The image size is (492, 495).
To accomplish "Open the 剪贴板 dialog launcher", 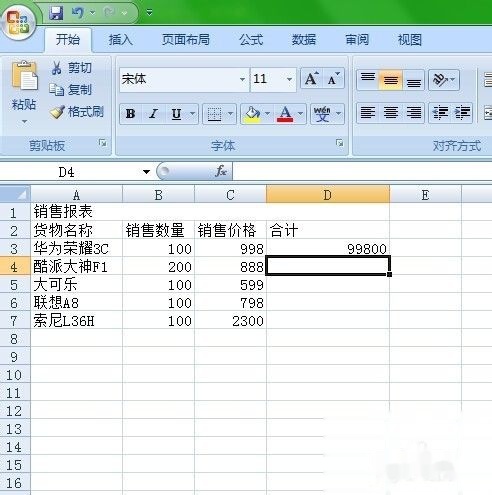I will tap(103, 143).
